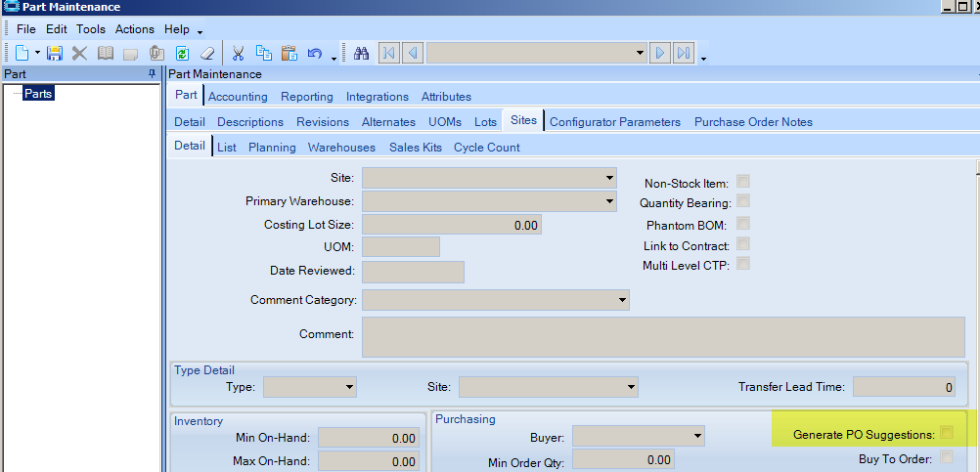Viewport: 980px width, 472px height.
Task: Open the New icon dropdown arrow
Action: tap(37, 53)
